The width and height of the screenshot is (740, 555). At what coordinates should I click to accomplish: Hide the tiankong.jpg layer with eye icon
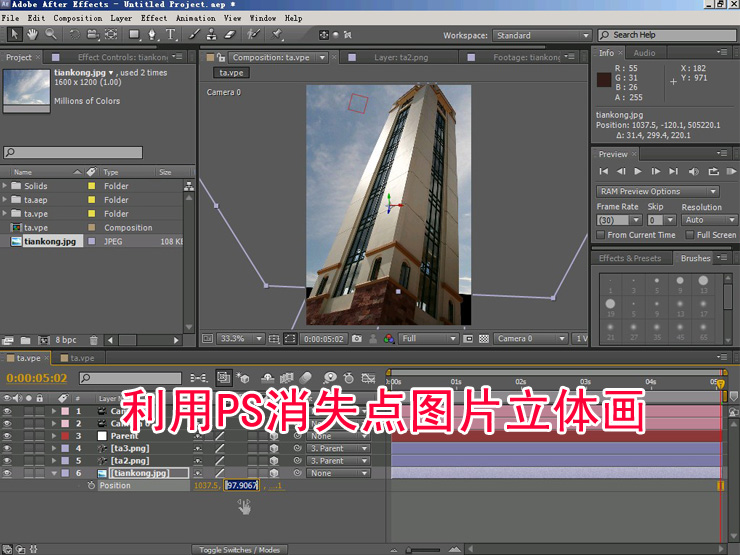(x=8, y=473)
